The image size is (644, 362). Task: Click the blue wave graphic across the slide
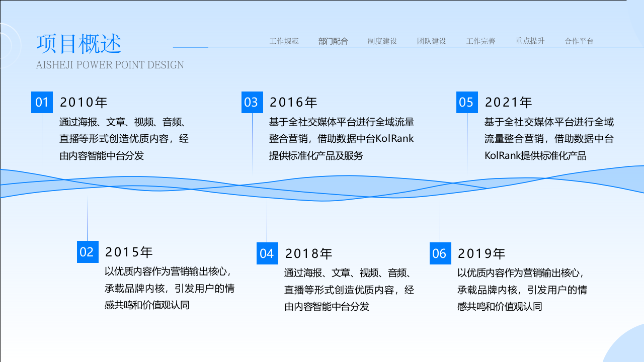click(322, 186)
